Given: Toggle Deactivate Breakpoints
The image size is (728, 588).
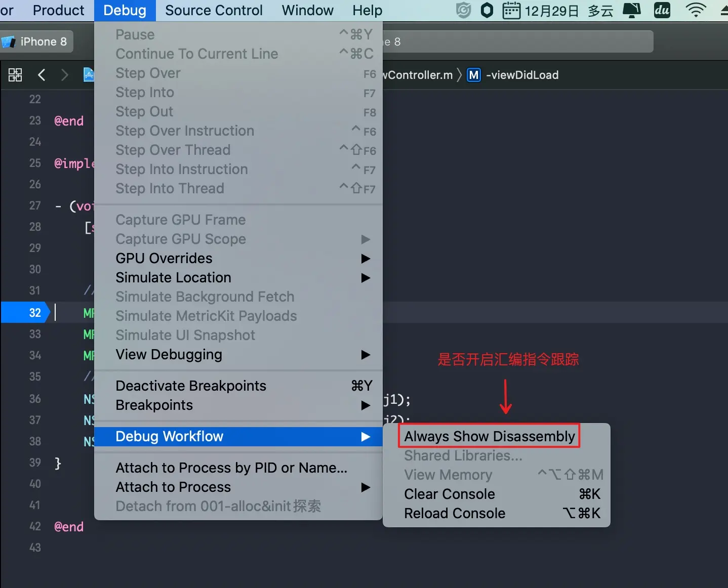Looking at the screenshot, I should 238,386.
